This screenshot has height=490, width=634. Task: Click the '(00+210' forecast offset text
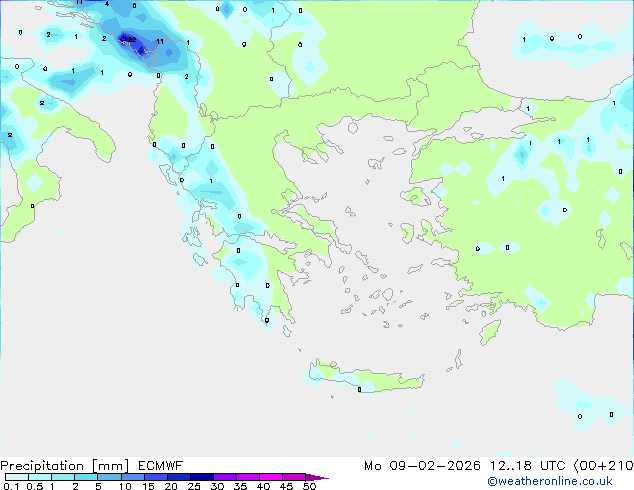pos(603,466)
